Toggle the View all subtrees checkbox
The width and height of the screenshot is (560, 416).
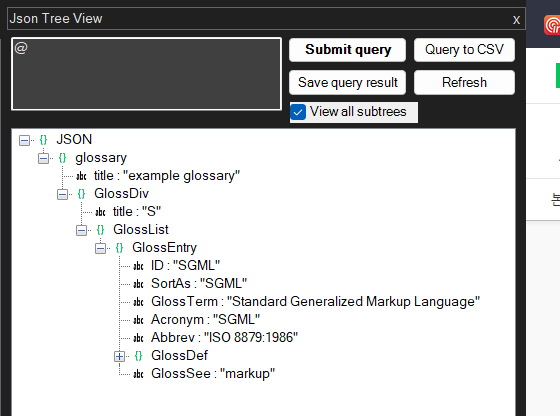pos(298,112)
